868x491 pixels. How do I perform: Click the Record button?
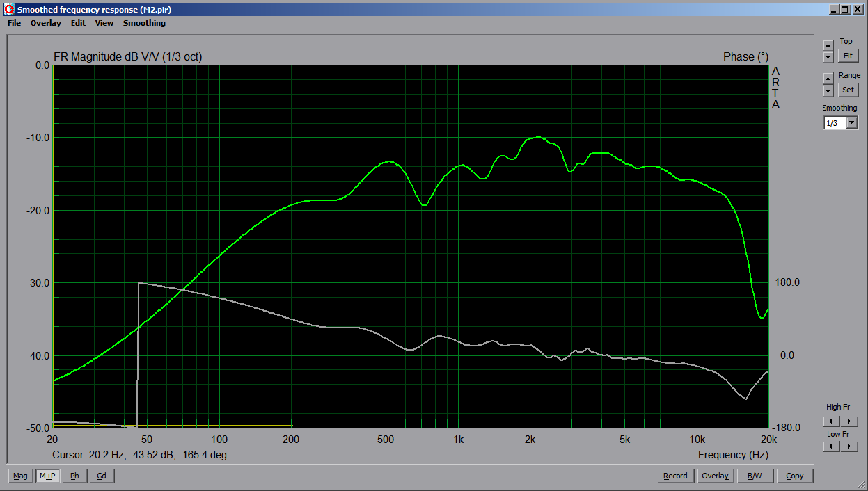point(675,476)
